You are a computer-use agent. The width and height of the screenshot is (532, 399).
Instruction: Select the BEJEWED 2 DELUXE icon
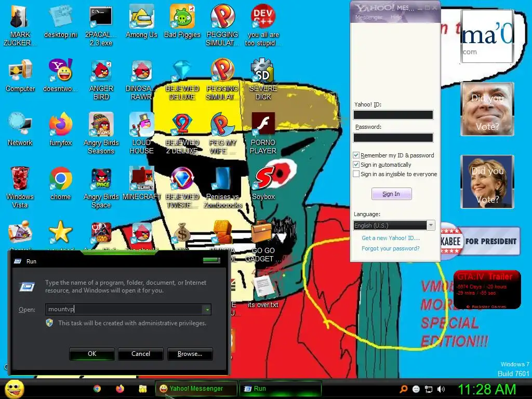[182, 134]
